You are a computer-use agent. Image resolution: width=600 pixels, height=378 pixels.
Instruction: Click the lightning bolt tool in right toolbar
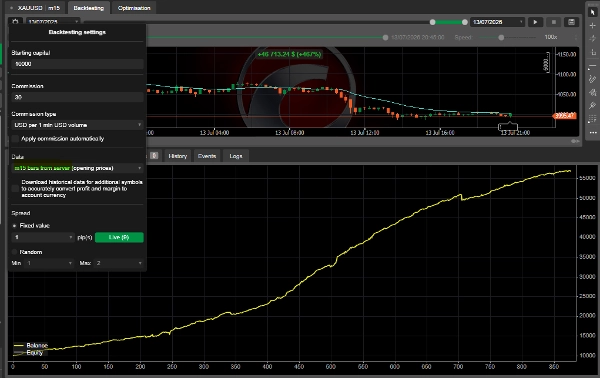593,39
